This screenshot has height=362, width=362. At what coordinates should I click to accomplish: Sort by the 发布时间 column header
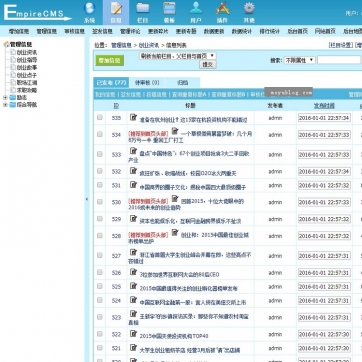click(324, 106)
